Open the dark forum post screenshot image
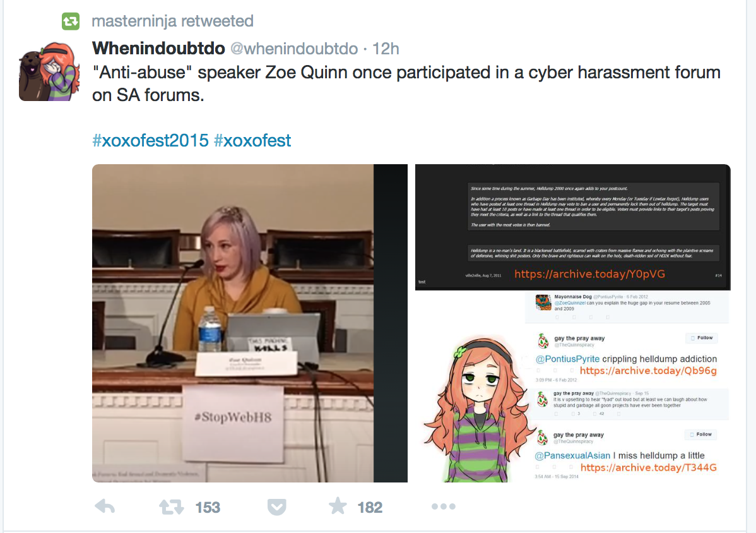The image size is (756, 533). tap(573, 227)
